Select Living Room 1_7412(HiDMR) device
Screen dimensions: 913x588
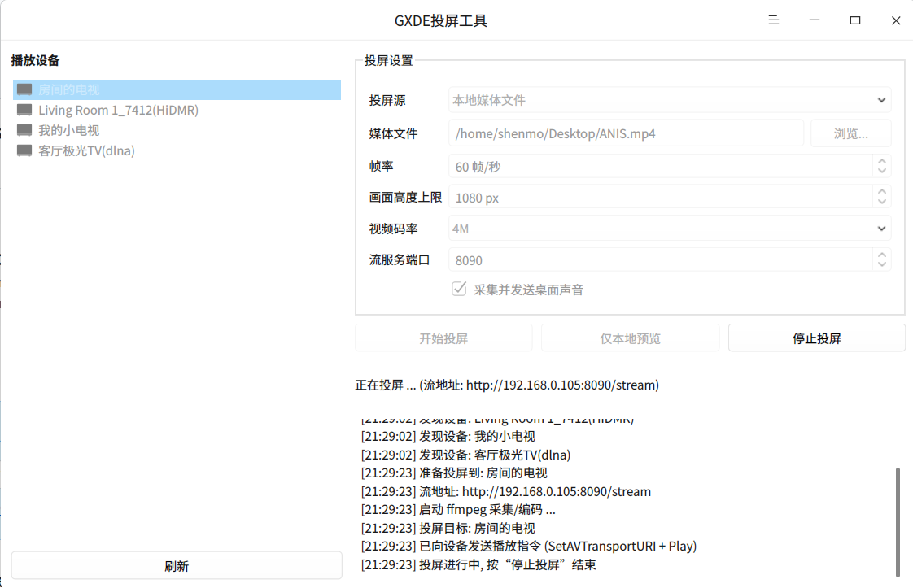point(177,110)
